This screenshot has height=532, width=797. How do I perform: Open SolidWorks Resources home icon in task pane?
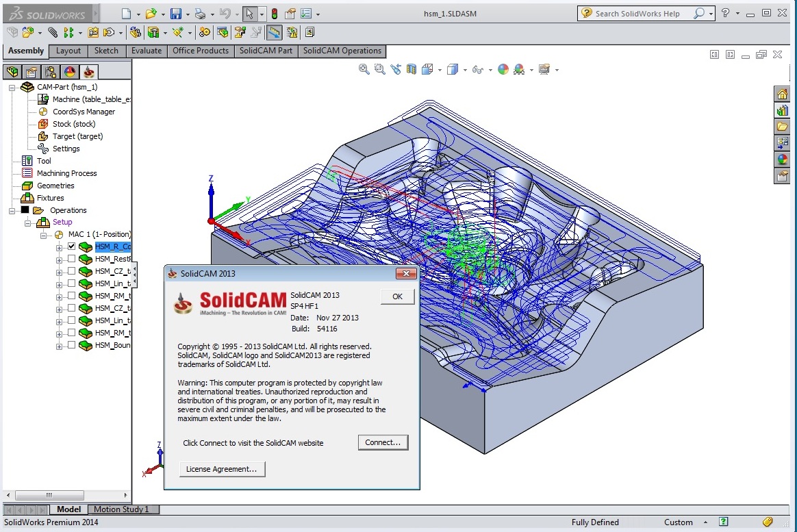(782, 94)
